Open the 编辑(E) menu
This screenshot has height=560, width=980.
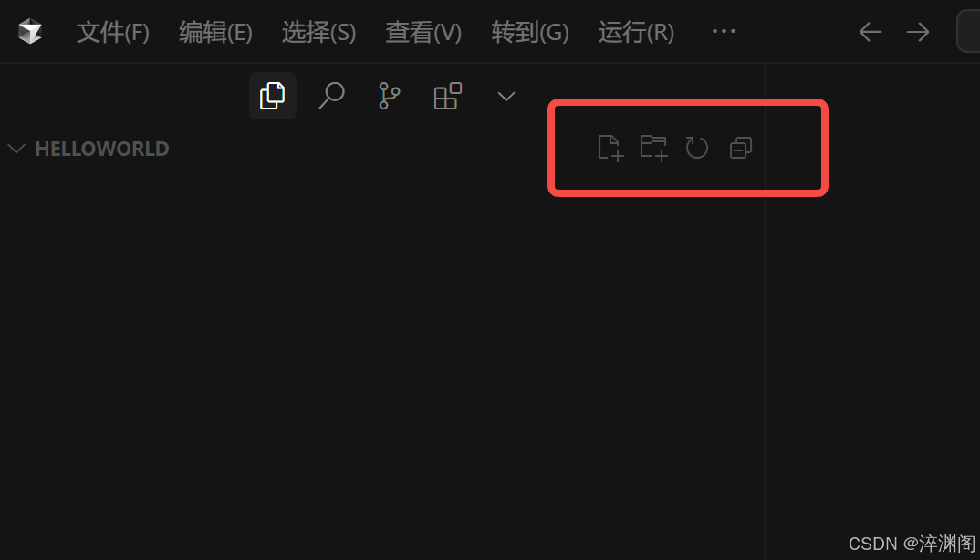(215, 32)
